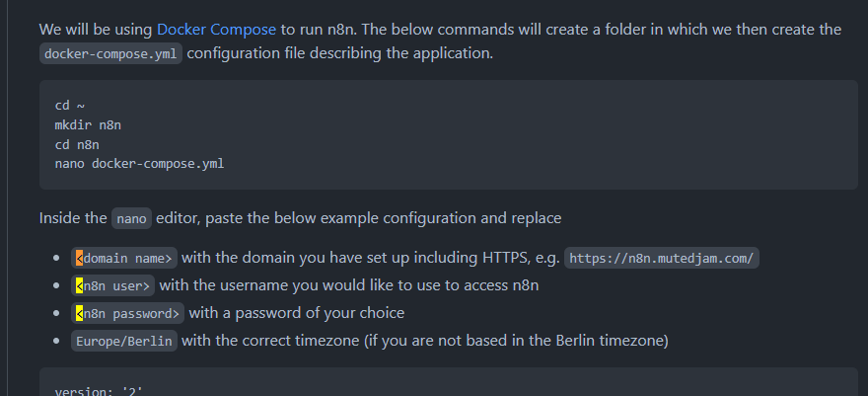Click the 'We will be using' intro text
Image resolution: width=868 pixels, height=396 pixels.
(x=96, y=30)
